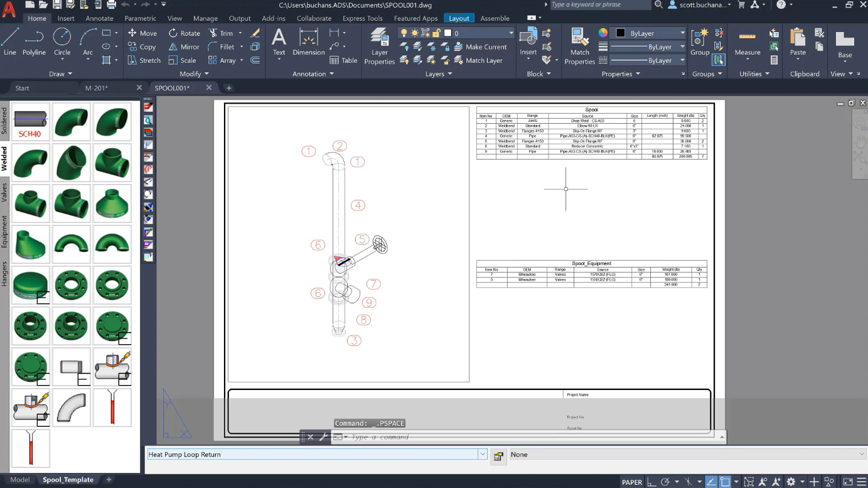868x488 pixels.
Task: Click Match Layer button
Action: click(x=478, y=60)
